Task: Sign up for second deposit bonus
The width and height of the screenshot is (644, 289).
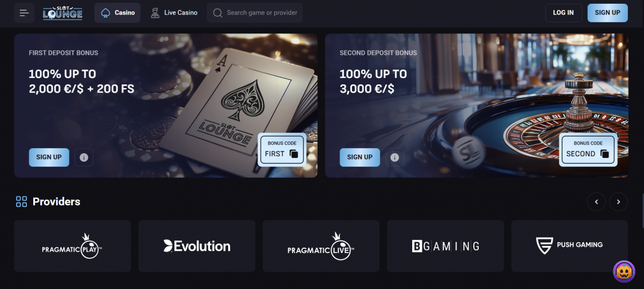Action: point(360,157)
